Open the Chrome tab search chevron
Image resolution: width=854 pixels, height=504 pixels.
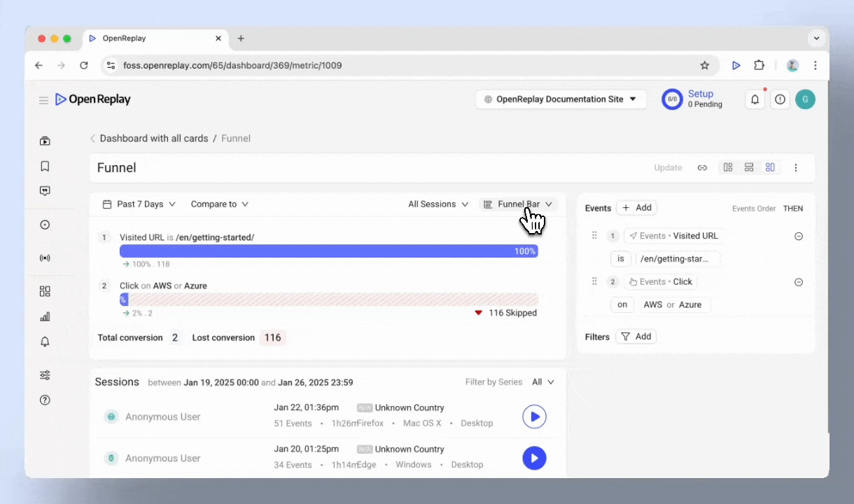(x=816, y=38)
